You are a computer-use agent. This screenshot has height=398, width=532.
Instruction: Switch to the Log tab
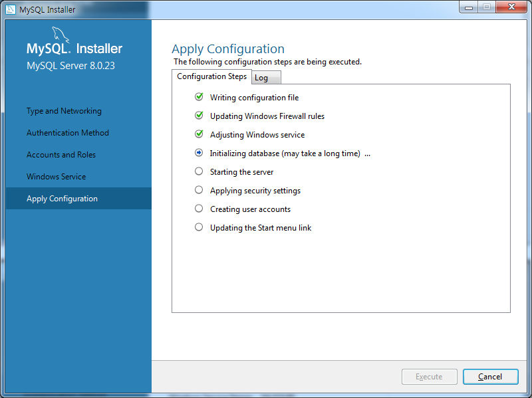click(267, 78)
